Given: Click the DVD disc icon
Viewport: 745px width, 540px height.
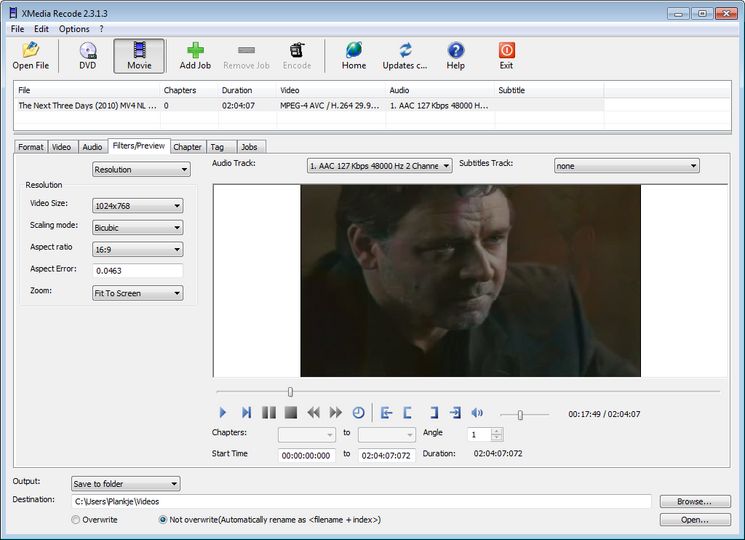Looking at the screenshot, I should tap(88, 51).
